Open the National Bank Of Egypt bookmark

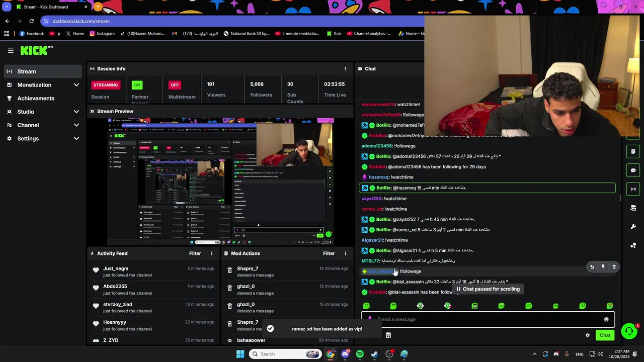(x=247, y=34)
